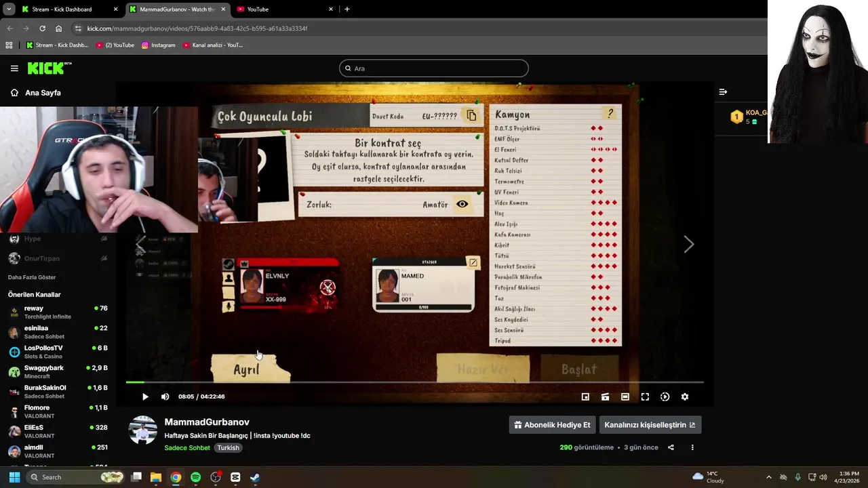Open (2) YouTube bookmark
868x488 pixels.
(x=115, y=45)
